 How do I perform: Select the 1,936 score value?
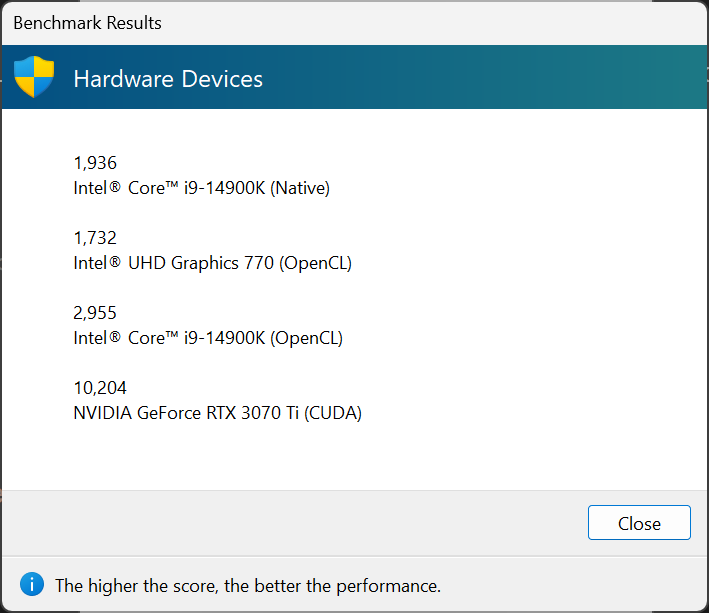pos(95,163)
